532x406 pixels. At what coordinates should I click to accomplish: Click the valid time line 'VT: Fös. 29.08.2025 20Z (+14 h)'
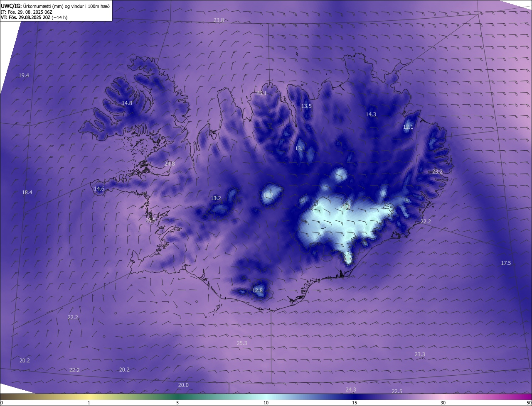[34, 17]
